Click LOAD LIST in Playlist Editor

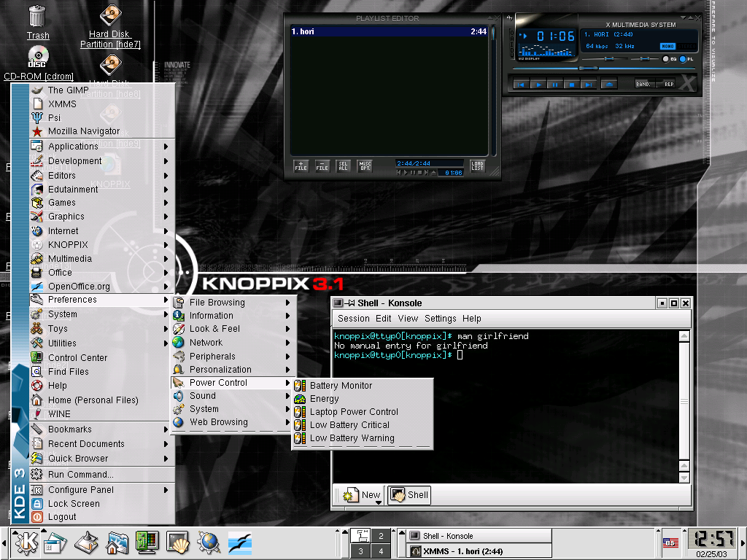(x=477, y=166)
